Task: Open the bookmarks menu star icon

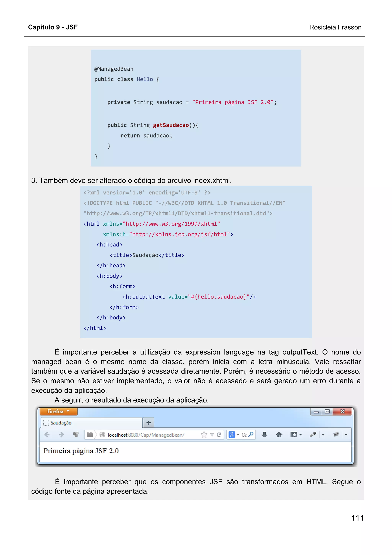Action: pyautogui.click(x=294, y=435)
